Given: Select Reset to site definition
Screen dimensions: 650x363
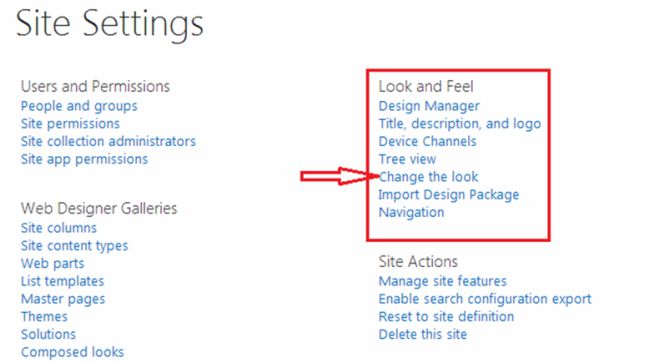Looking at the screenshot, I should click(x=446, y=317).
